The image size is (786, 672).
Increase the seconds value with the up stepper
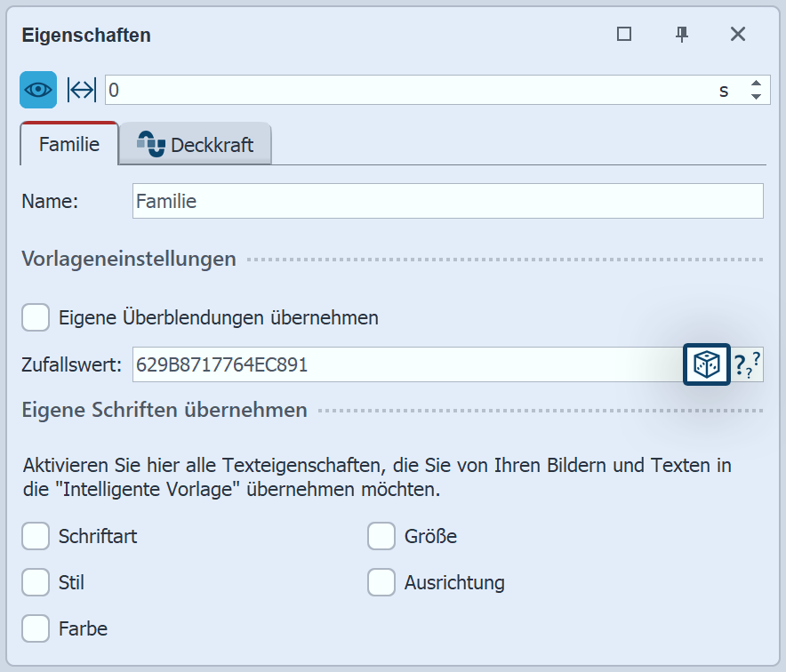tap(756, 84)
